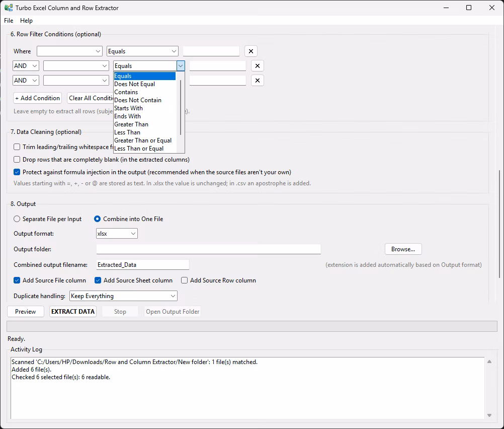Choose Equals in operator list
The height and width of the screenshot is (429, 504).
(145, 76)
